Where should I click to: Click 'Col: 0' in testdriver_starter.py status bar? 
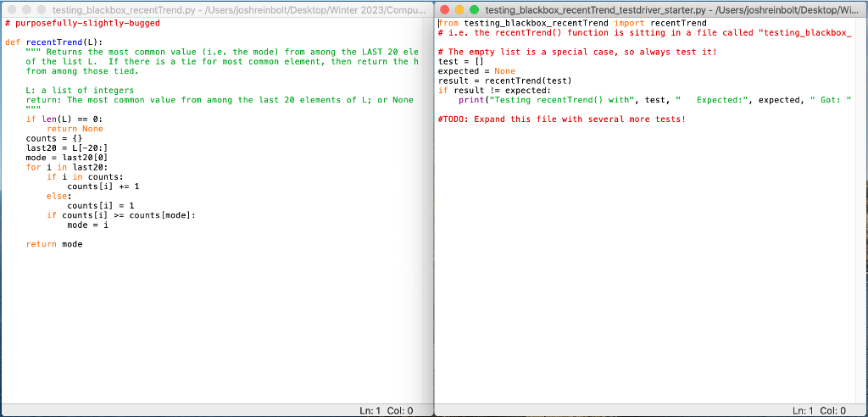(x=834, y=410)
